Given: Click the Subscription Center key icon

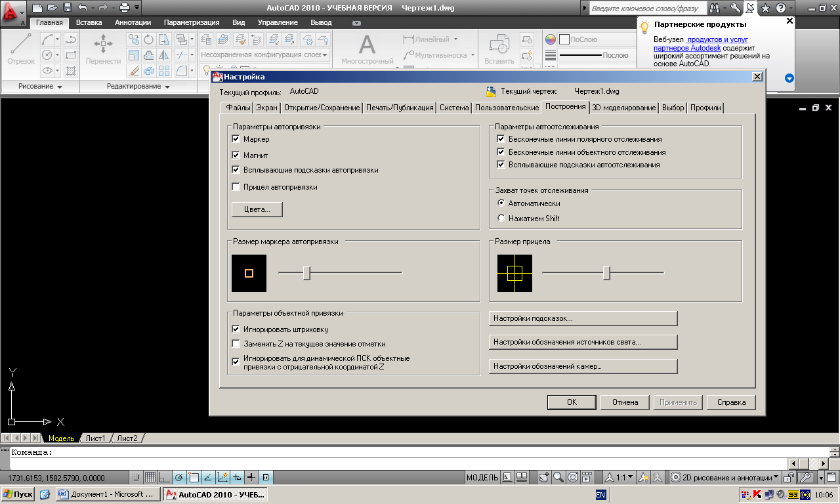Looking at the screenshot, I should coord(736,8).
